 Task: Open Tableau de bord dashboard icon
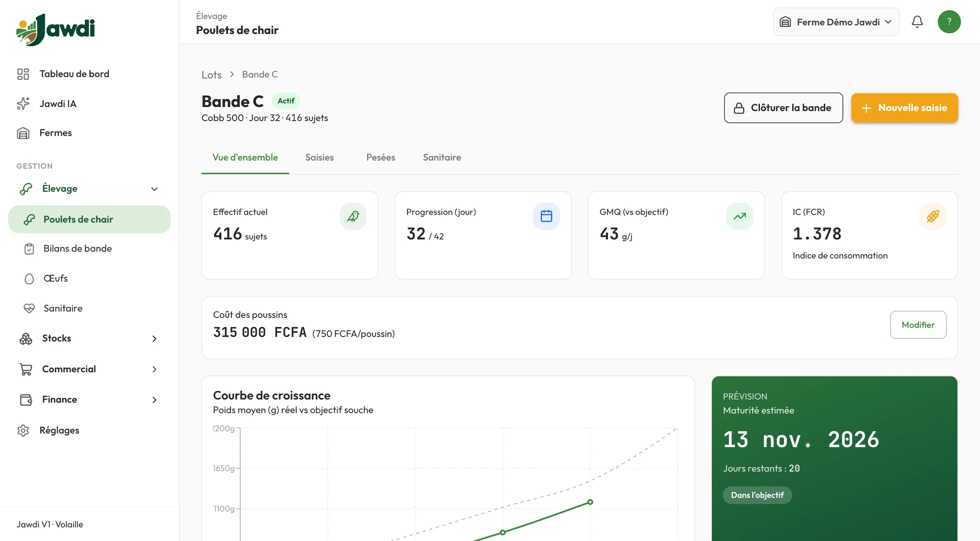pos(23,74)
